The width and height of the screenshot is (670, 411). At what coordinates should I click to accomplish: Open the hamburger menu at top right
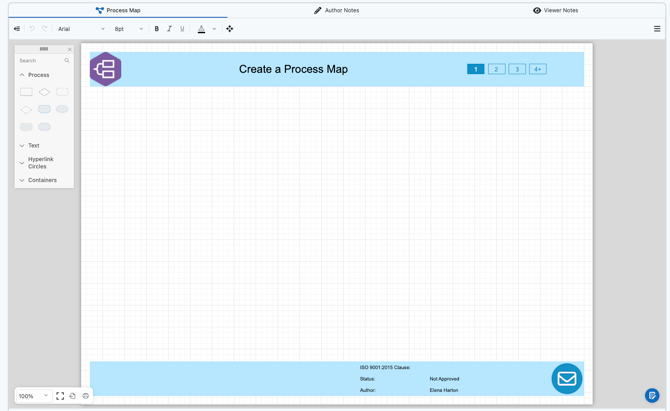[x=657, y=29]
